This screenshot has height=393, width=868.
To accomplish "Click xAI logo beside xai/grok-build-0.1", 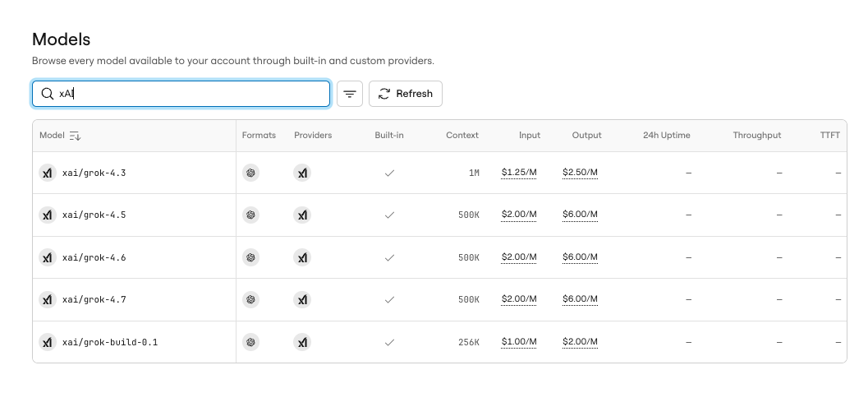I will pos(48,342).
